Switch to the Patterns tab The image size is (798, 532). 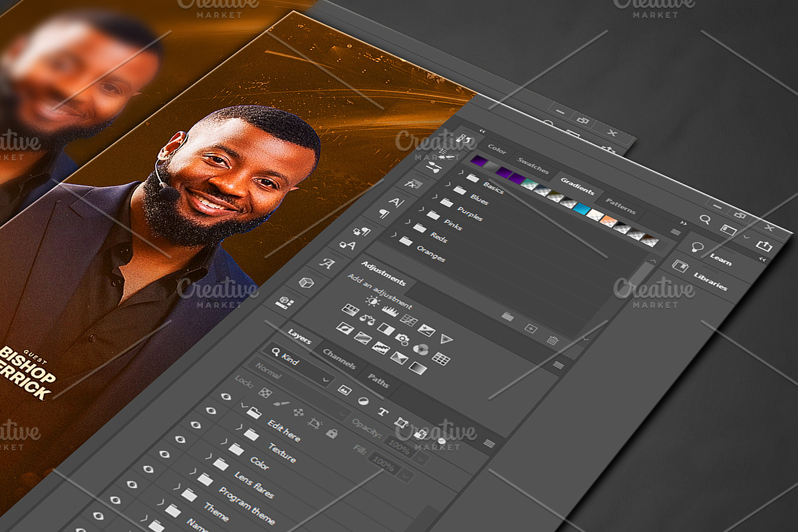tap(620, 207)
